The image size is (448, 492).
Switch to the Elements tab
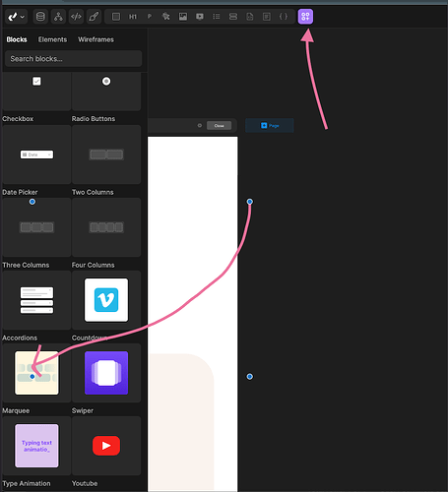coord(52,39)
